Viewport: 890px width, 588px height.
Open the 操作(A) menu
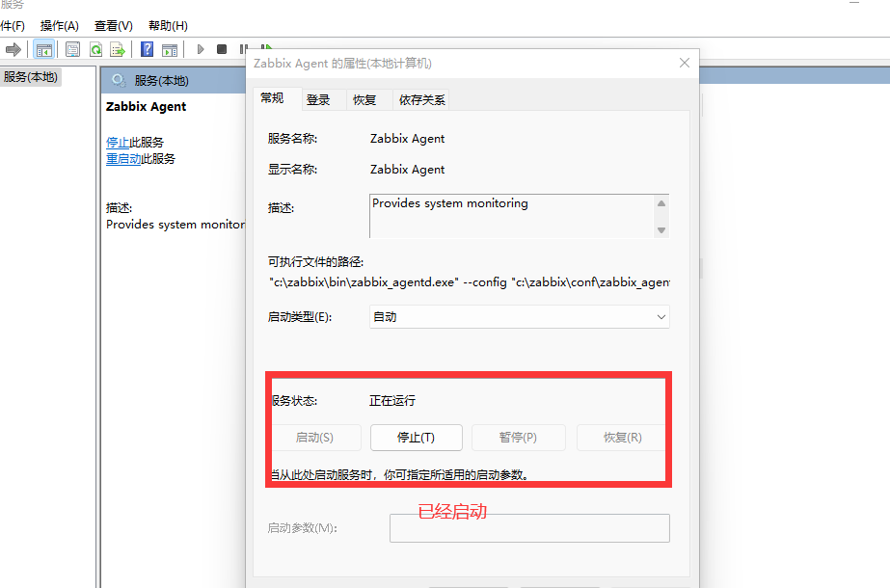point(59,25)
